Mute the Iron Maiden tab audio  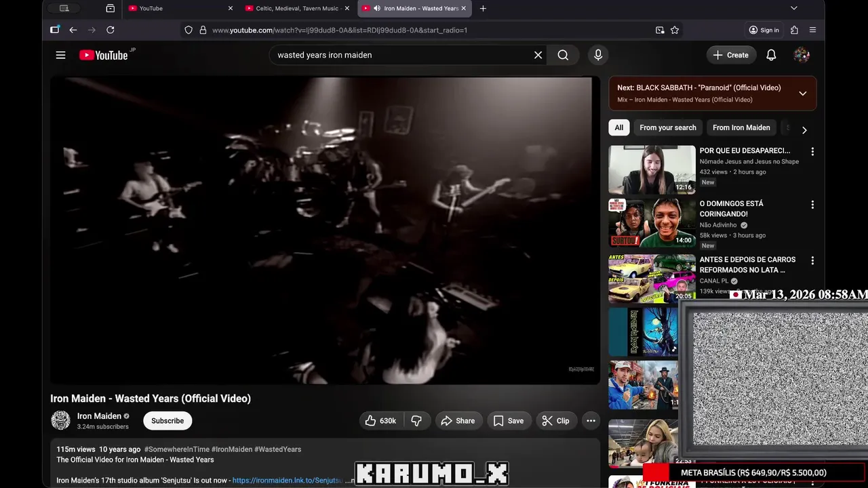click(376, 8)
